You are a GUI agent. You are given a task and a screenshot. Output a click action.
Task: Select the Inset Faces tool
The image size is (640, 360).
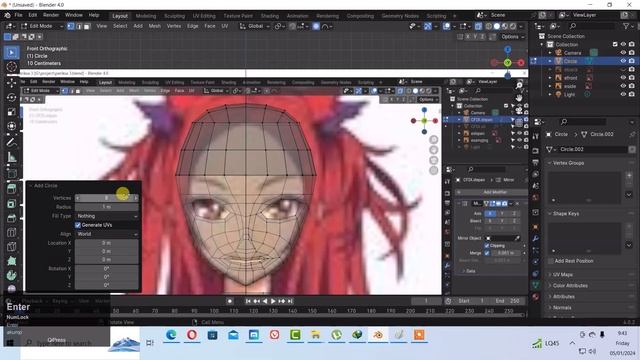coord(11,203)
